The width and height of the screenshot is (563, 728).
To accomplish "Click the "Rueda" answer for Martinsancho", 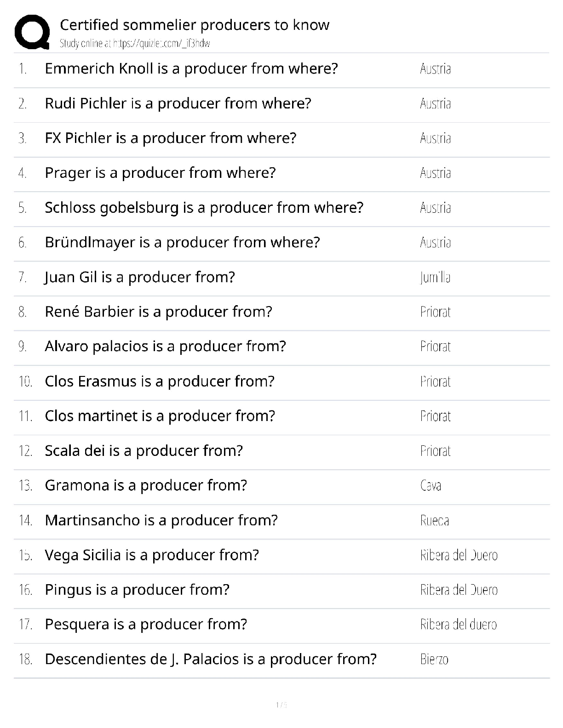I will click(435, 521).
